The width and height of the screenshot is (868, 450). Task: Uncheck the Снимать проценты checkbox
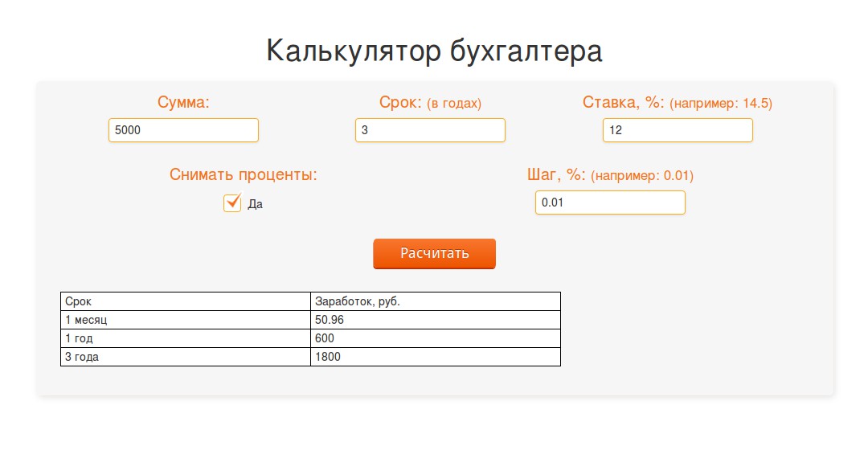tap(232, 202)
